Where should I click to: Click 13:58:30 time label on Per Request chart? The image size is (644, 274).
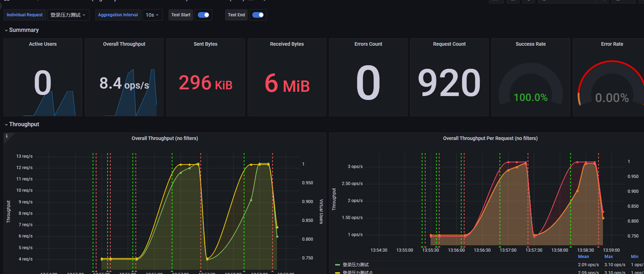(586, 250)
